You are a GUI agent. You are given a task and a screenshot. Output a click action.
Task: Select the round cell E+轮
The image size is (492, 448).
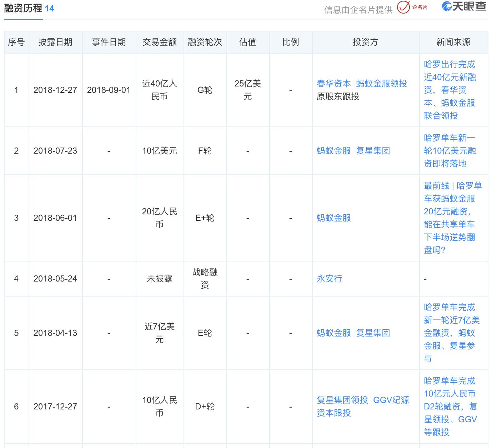click(x=205, y=218)
